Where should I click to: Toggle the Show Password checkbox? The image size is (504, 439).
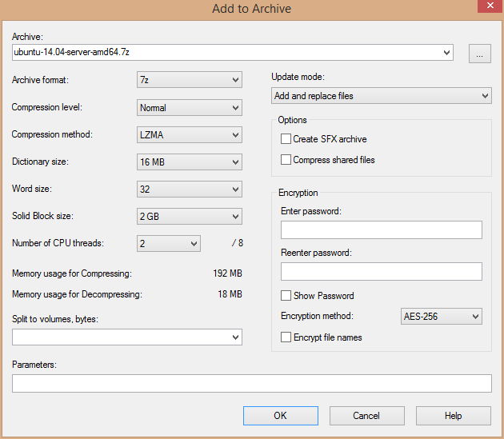point(286,296)
